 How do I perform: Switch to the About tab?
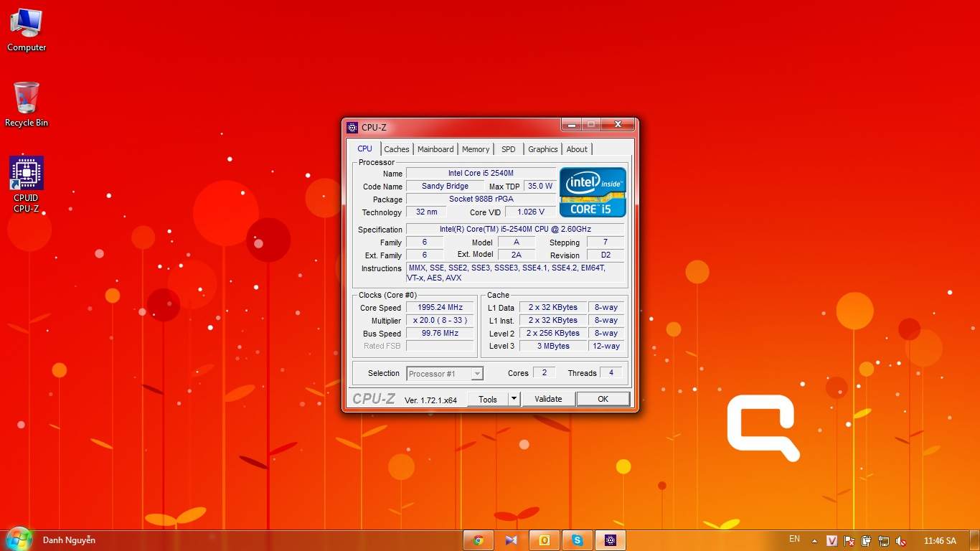coord(577,149)
